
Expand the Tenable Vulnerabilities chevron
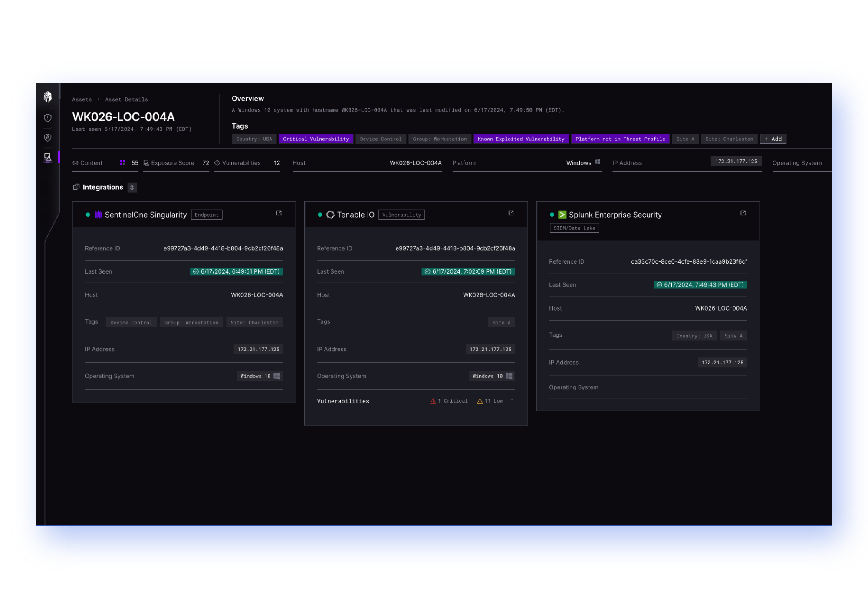tap(512, 400)
